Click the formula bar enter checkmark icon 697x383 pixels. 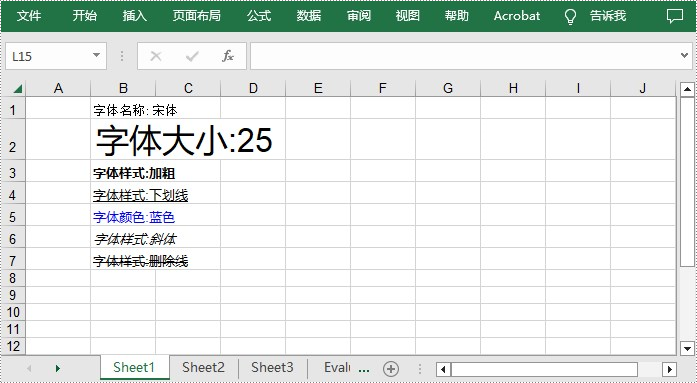(x=192, y=56)
